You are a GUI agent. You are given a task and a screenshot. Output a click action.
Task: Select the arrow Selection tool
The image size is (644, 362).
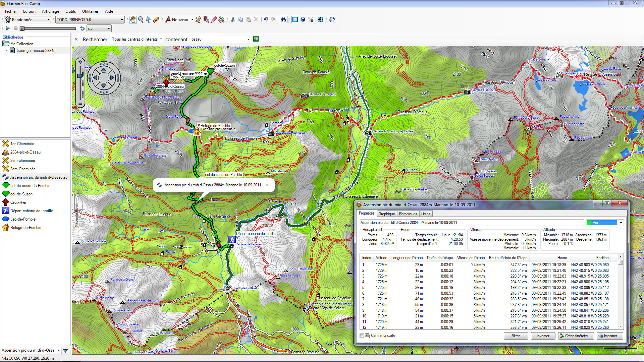(x=148, y=20)
